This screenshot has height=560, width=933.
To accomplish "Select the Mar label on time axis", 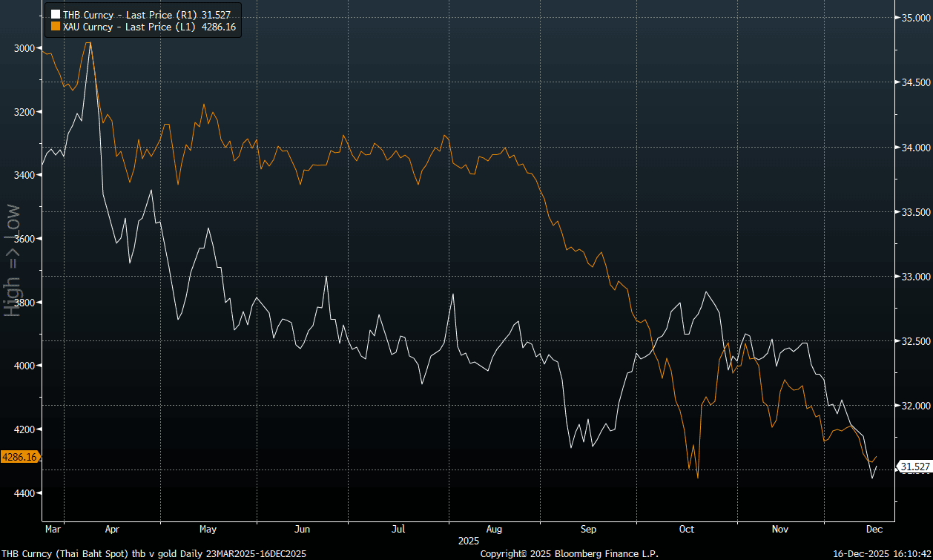I will pos(53,530).
